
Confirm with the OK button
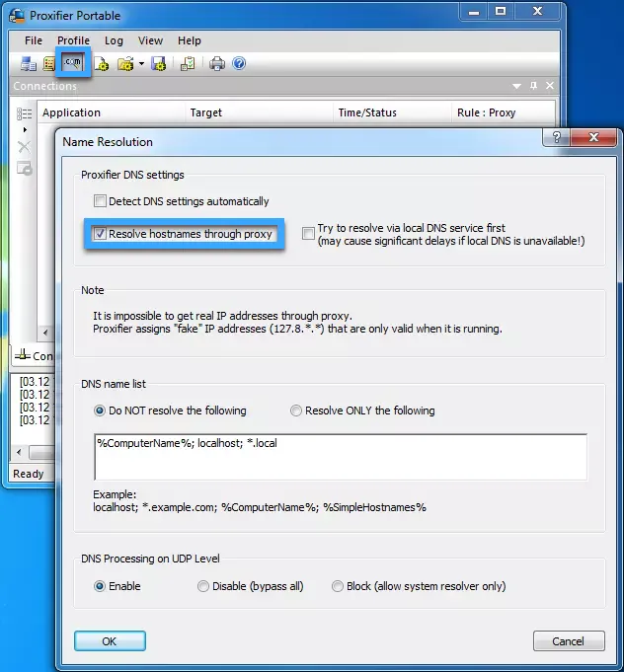tap(110, 641)
